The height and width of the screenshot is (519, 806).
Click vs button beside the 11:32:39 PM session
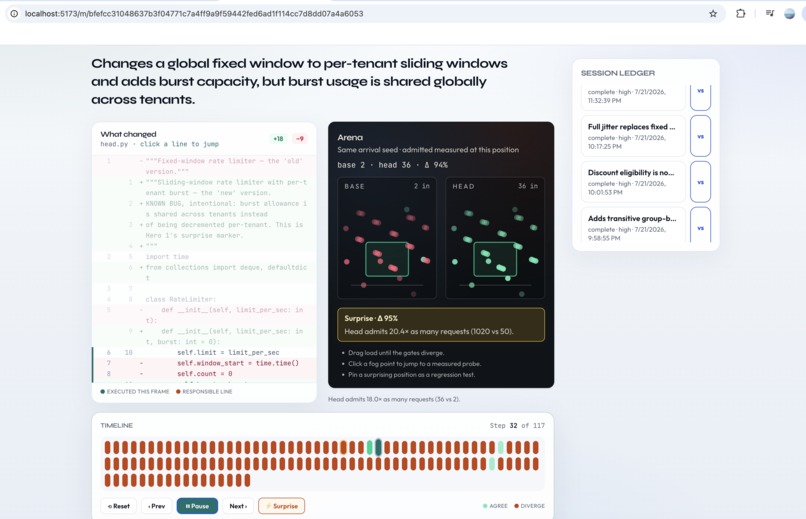[x=700, y=97]
